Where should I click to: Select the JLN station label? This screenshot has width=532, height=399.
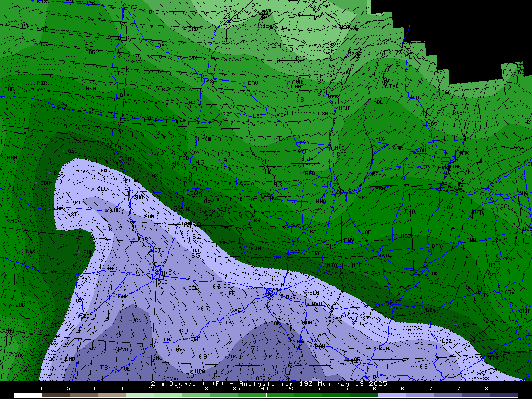tap(165, 340)
